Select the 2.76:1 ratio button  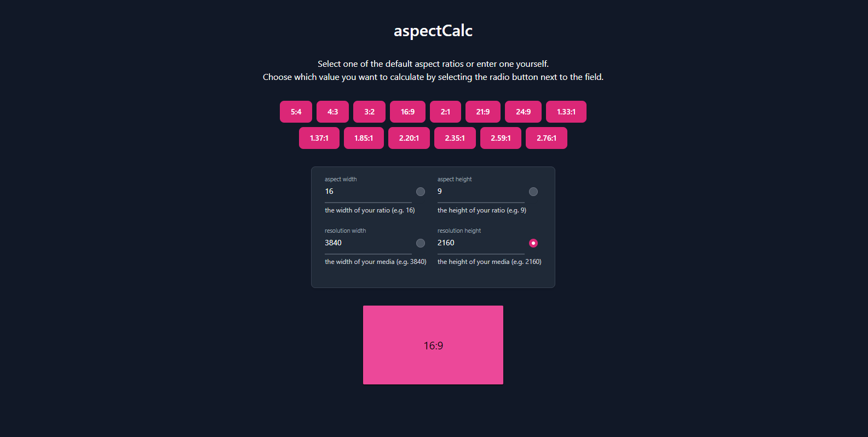[546, 138]
